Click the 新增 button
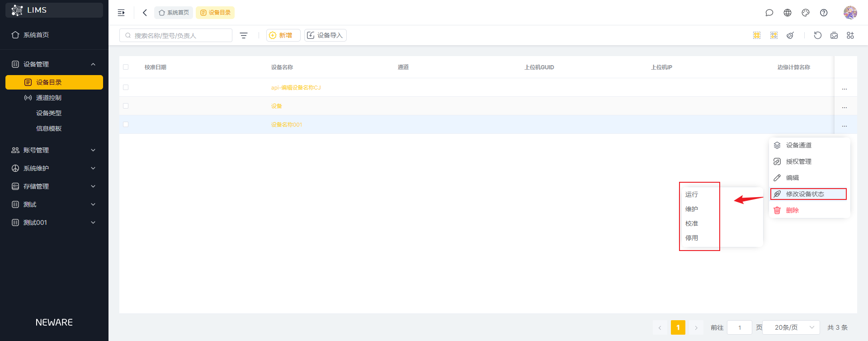Screen dimensions: 868x341 click(x=283, y=35)
